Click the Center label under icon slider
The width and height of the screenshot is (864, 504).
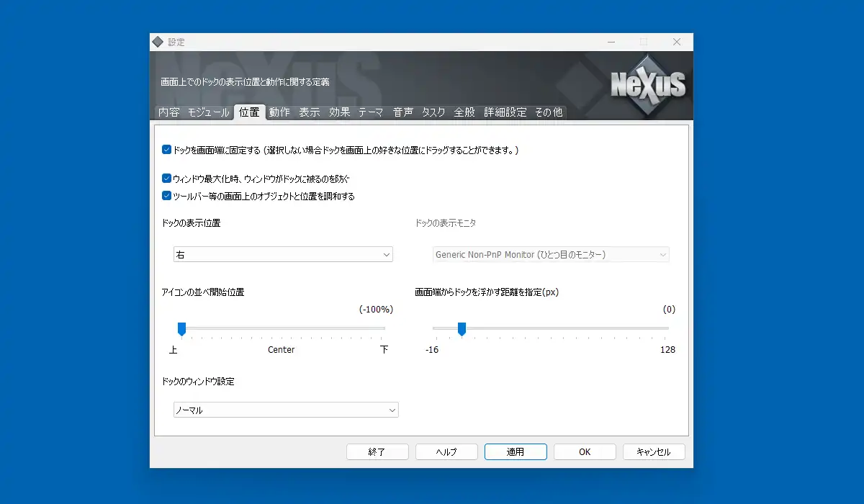(x=282, y=350)
